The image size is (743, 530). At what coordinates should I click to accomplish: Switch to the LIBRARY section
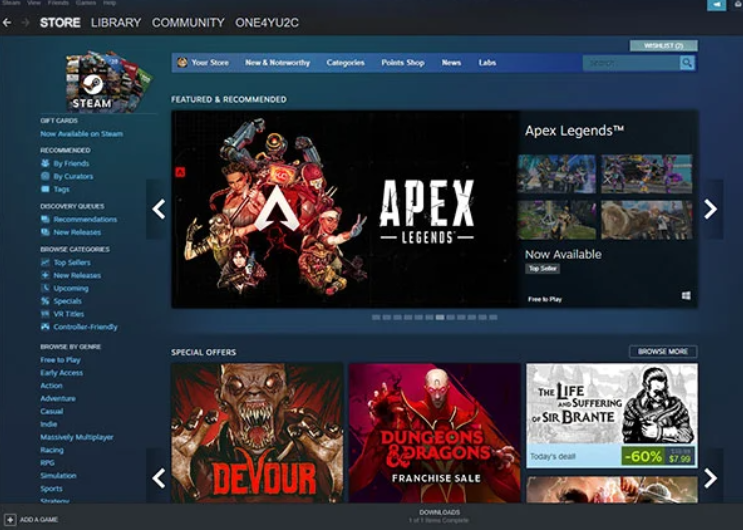click(116, 22)
